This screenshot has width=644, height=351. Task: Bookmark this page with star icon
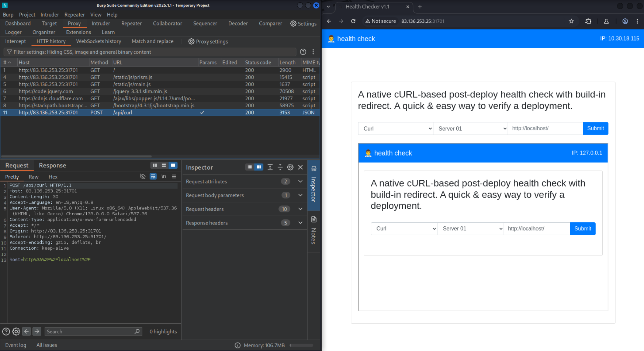(571, 21)
